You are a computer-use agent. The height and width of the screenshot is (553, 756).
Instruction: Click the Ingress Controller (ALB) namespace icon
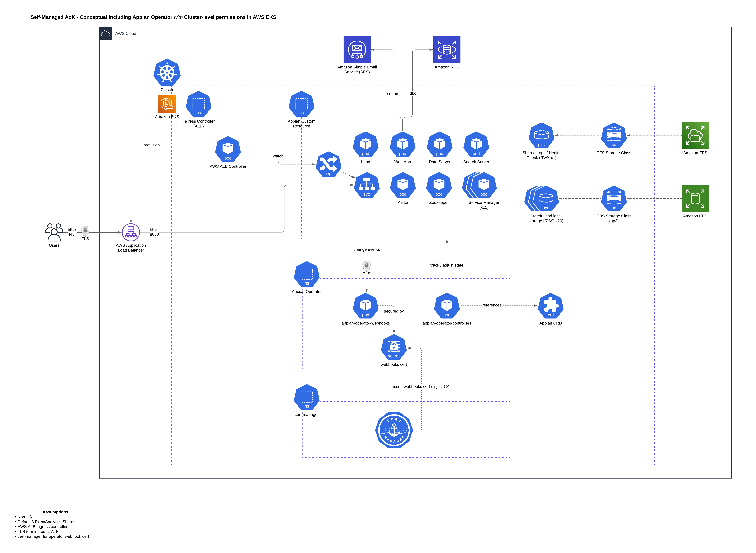coord(199,104)
